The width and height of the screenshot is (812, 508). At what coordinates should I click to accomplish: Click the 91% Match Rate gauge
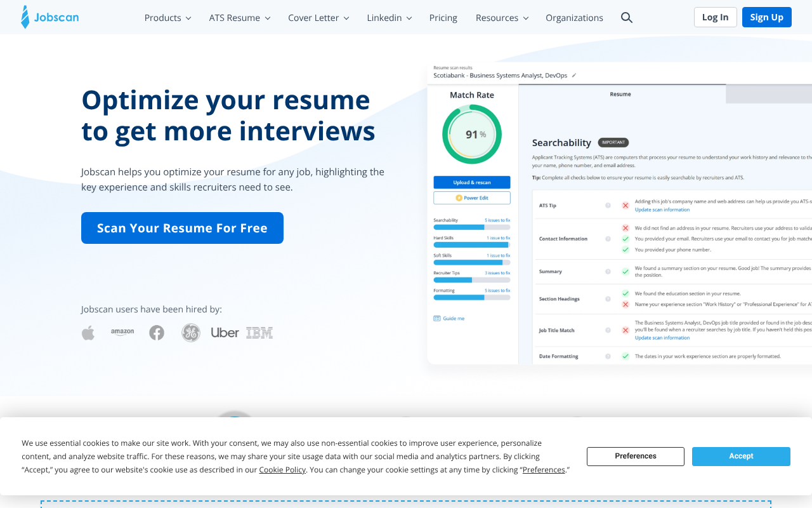point(472,135)
